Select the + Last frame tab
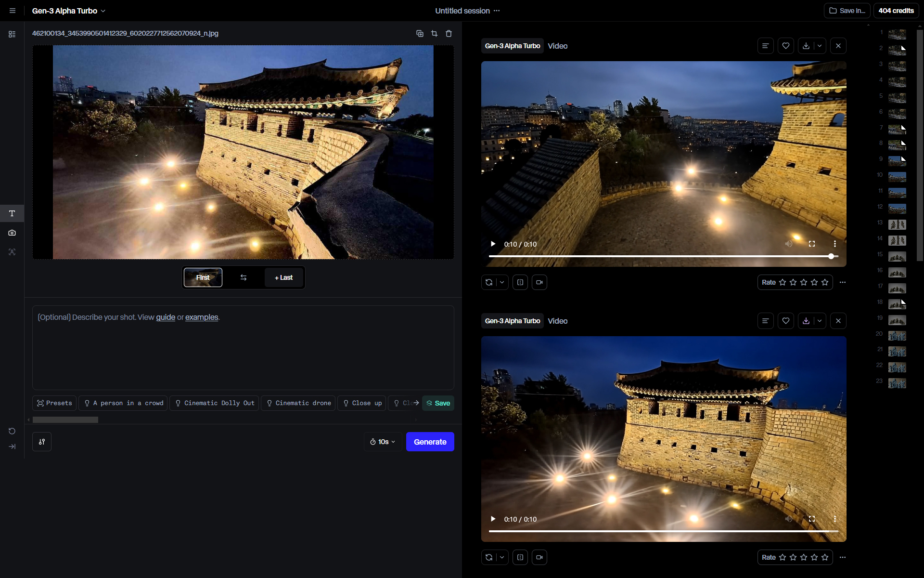 pos(283,277)
